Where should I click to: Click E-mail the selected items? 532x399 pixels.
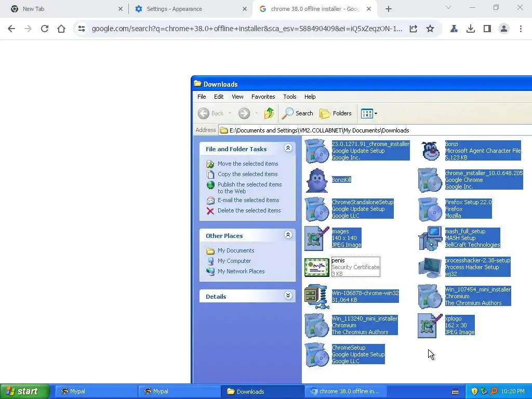point(248,200)
